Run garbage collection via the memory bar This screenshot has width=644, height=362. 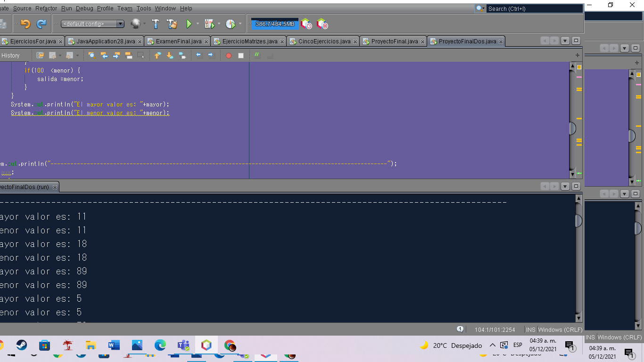click(275, 24)
